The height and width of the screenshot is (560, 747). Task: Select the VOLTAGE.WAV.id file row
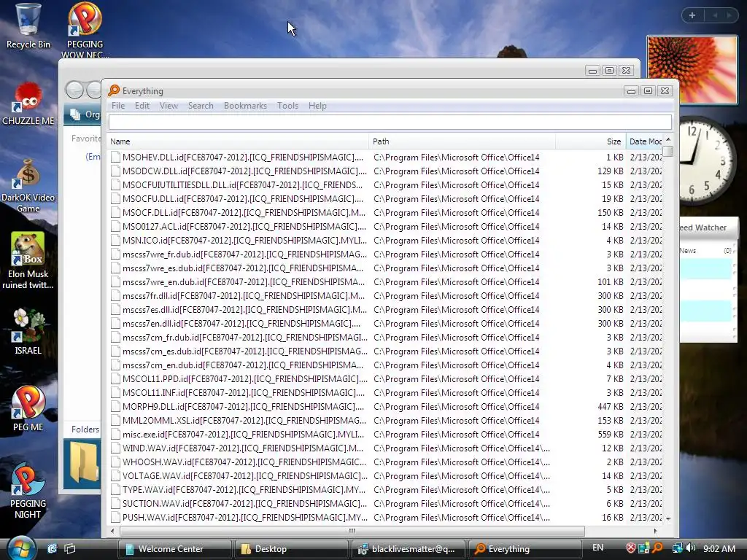point(384,475)
